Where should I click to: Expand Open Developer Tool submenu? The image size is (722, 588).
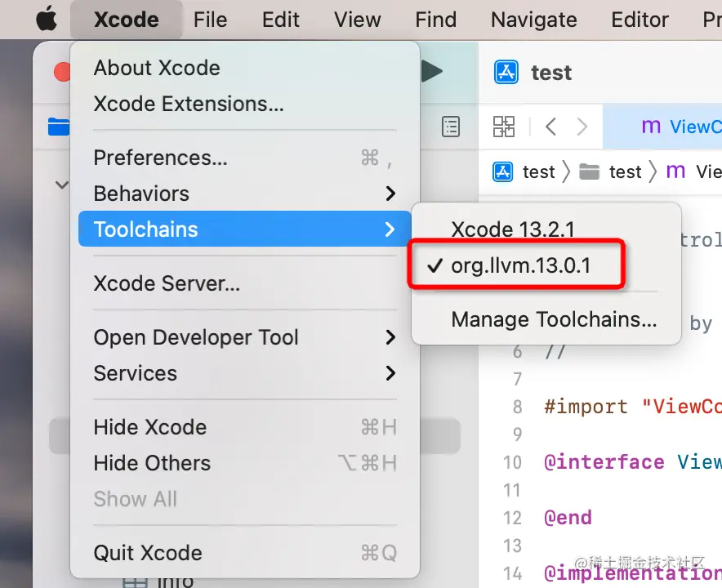245,337
